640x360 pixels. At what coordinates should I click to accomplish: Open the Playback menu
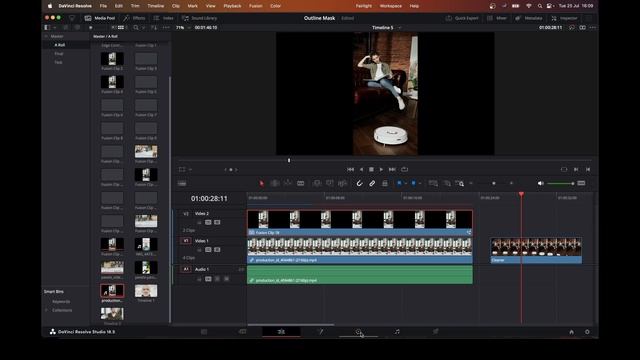pyautogui.click(x=232, y=6)
